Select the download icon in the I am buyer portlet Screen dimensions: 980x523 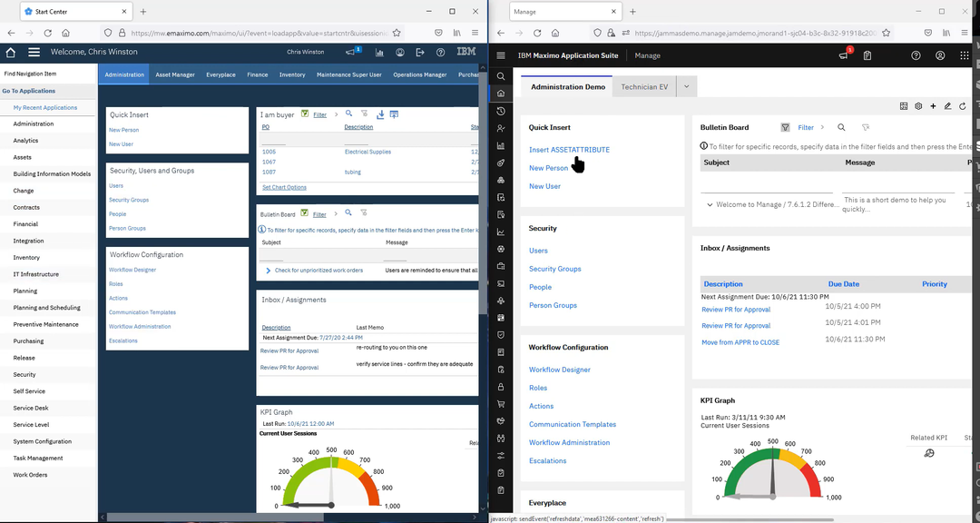[381, 114]
